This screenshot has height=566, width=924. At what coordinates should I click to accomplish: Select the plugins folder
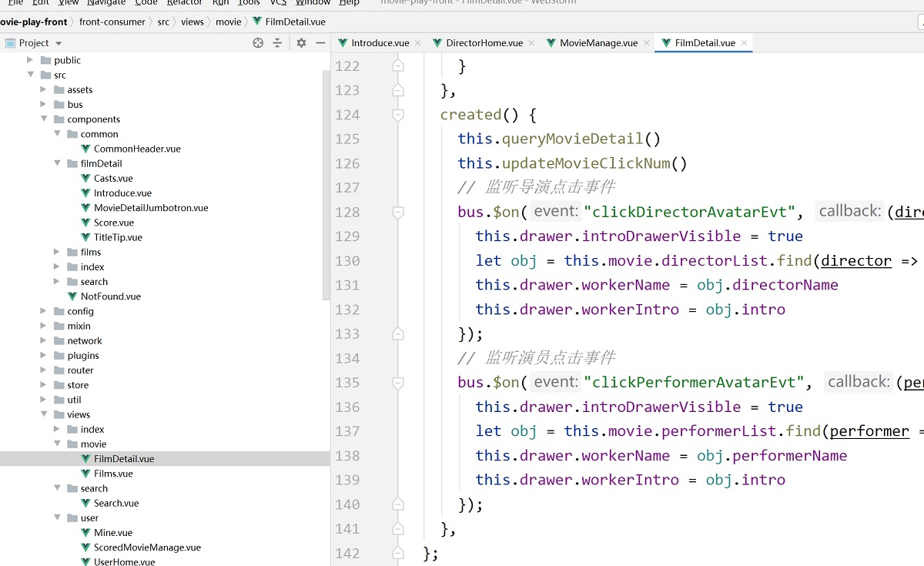pyautogui.click(x=83, y=356)
